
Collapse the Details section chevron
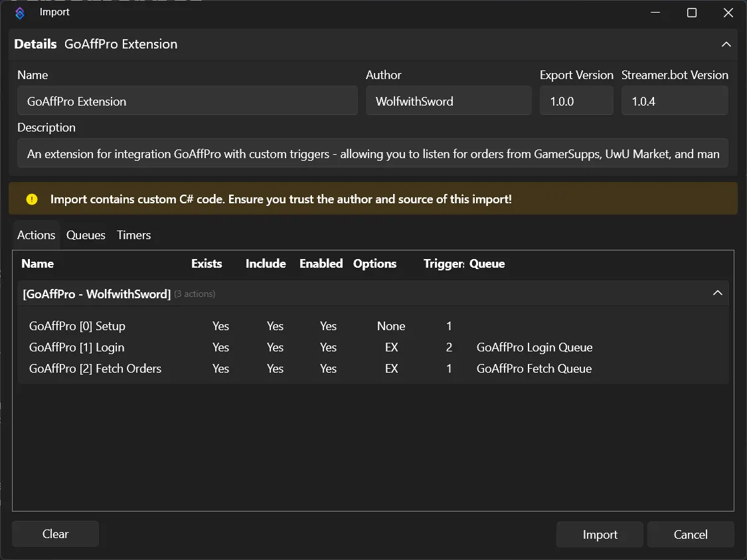point(726,45)
